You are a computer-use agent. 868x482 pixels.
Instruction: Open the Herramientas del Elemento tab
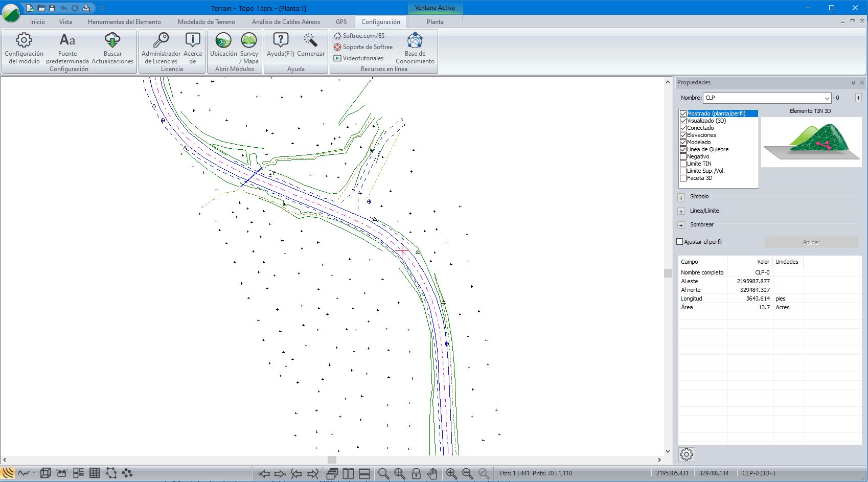click(124, 22)
